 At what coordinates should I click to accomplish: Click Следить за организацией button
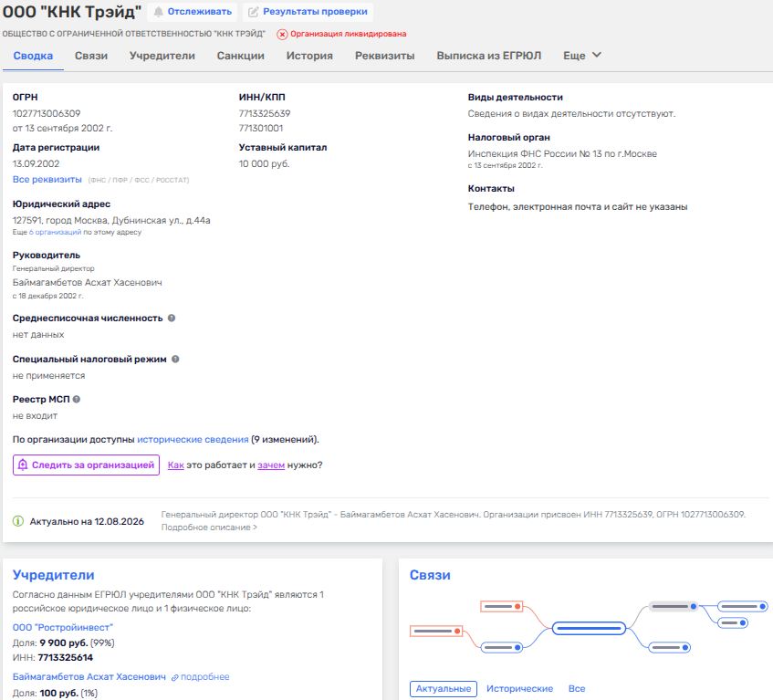(x=87, y=465)
